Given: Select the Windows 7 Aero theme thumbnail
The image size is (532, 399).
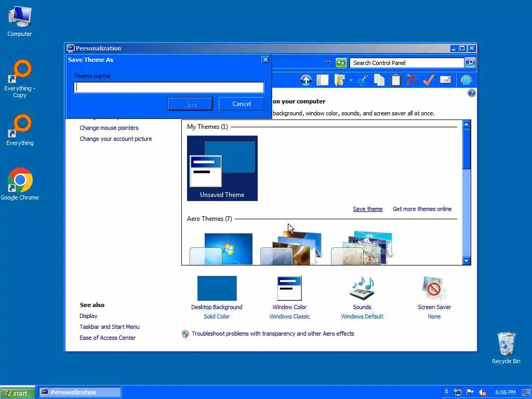Looking at the screenshot, I should point(221,249).
